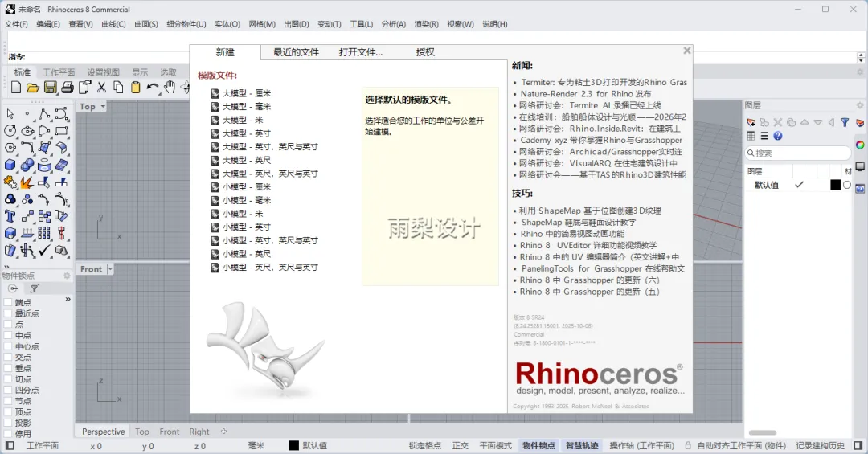Click the command history scroll stepper
868x454 pixels.
click(x=861, y=58)
